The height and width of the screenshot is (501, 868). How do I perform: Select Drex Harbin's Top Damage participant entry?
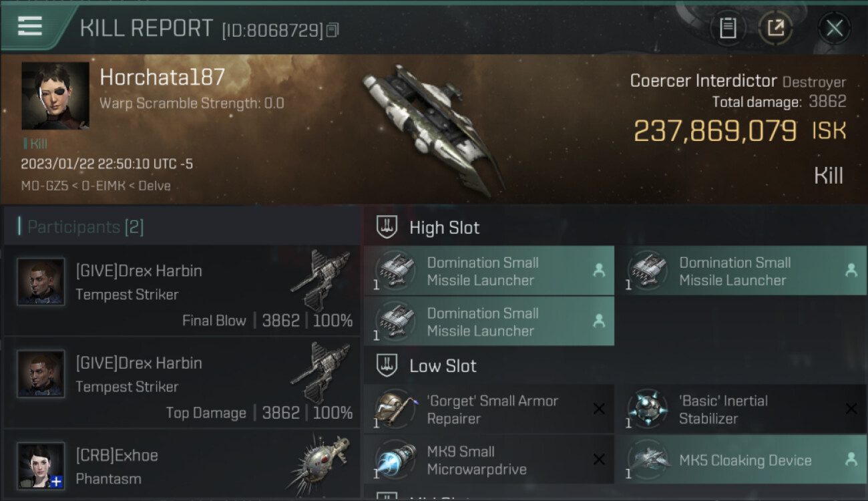182,383
